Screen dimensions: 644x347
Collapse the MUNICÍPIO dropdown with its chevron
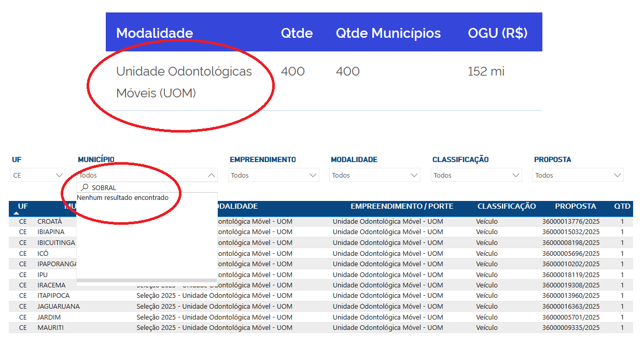point(211,176)
